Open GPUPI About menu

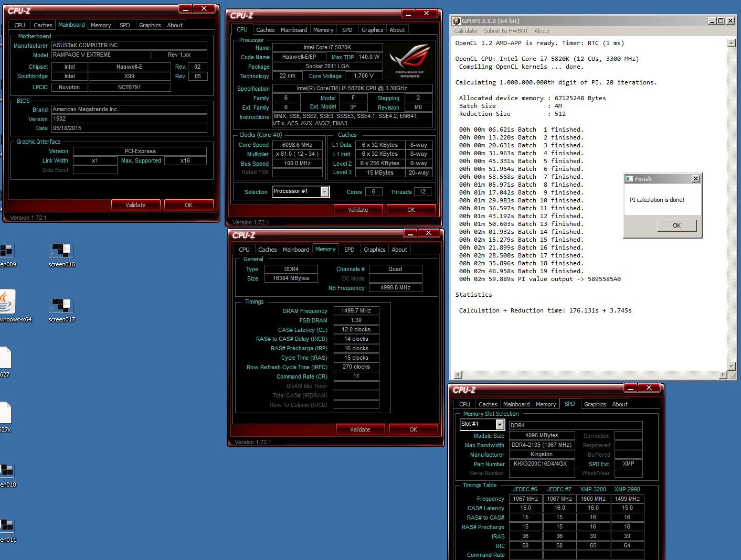coord(542,31)
